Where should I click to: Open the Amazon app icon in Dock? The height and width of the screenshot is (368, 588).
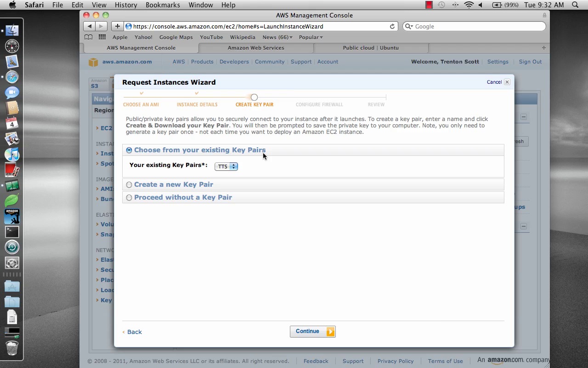click(12, 216)
